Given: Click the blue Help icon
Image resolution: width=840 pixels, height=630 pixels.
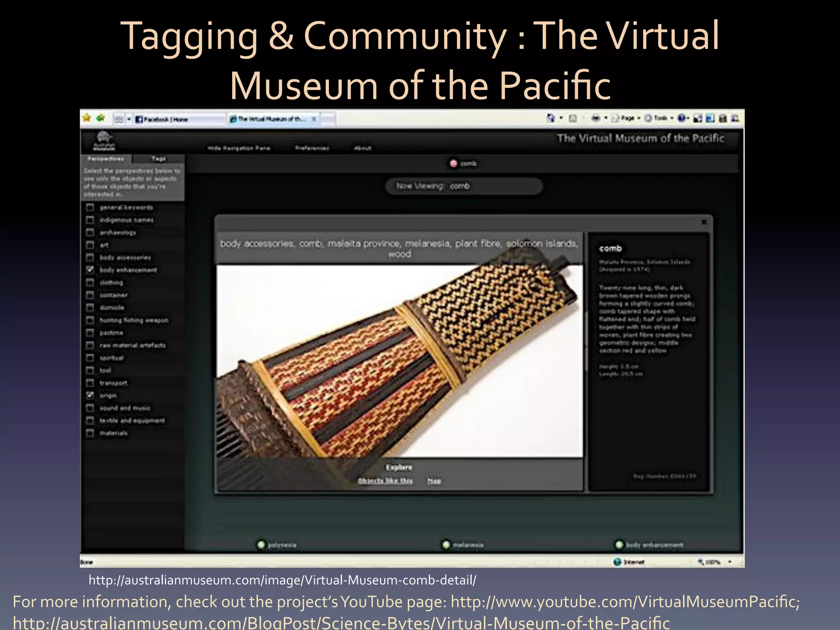Looking at the screenshot, I should click(x=681, y=118).
